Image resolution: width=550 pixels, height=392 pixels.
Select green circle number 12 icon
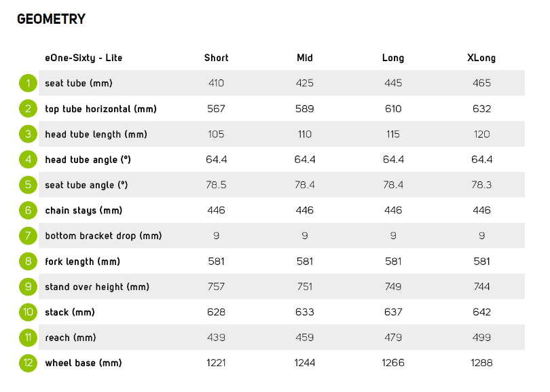(x=28, y=363)
